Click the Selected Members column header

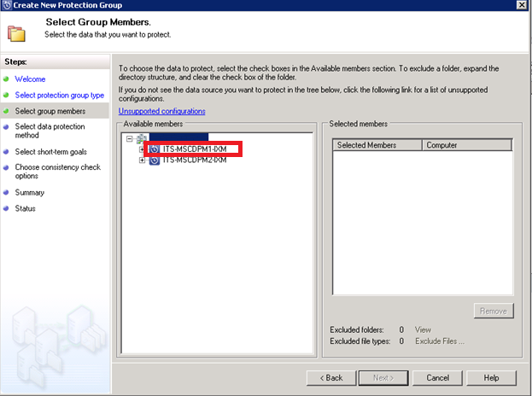point(377,145)
